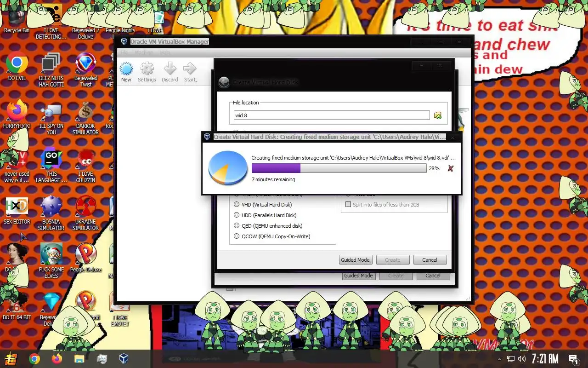588x368 pixels.
Task: Open the File menu in VirtualBox Manager
Action: pos(125,52)
